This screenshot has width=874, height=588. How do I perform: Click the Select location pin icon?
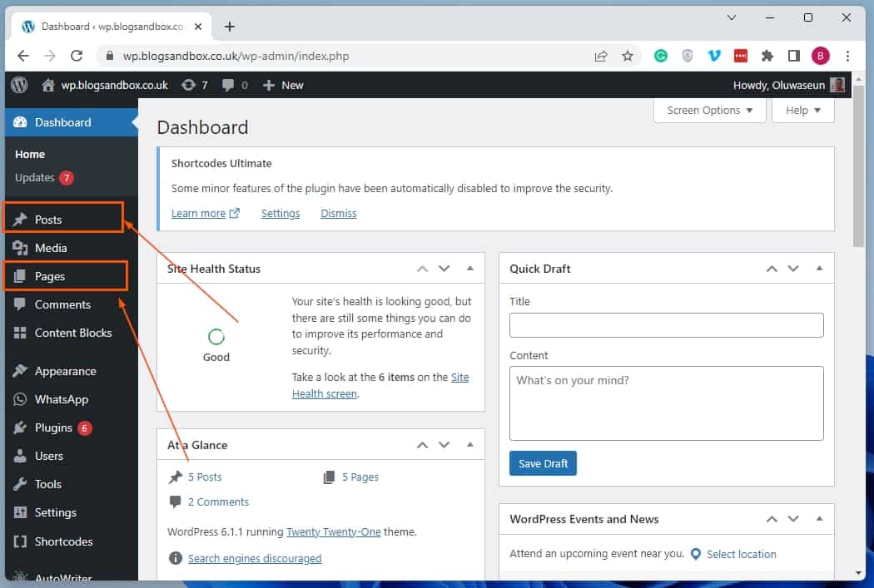(x=696, y=554)
